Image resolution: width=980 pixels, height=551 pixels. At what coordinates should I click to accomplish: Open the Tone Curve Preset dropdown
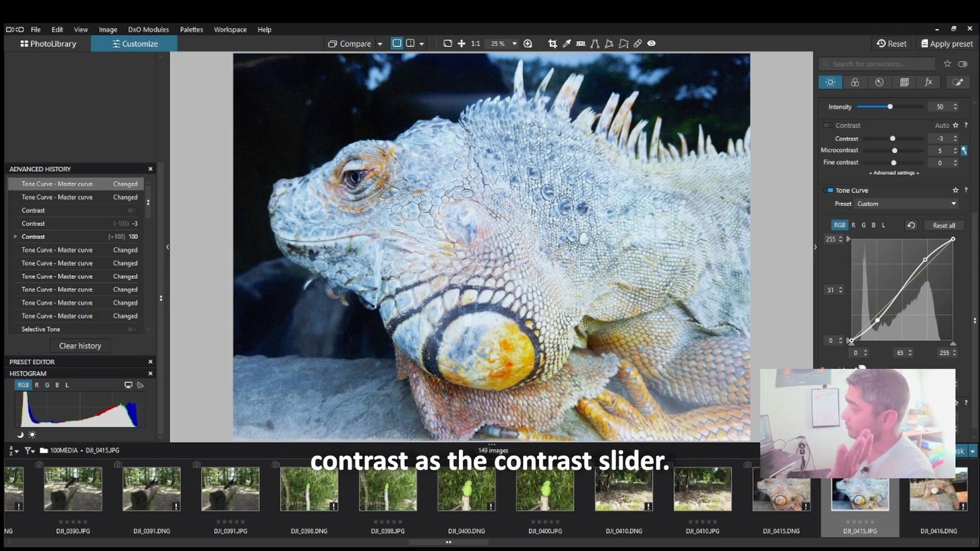click(907, 204)
